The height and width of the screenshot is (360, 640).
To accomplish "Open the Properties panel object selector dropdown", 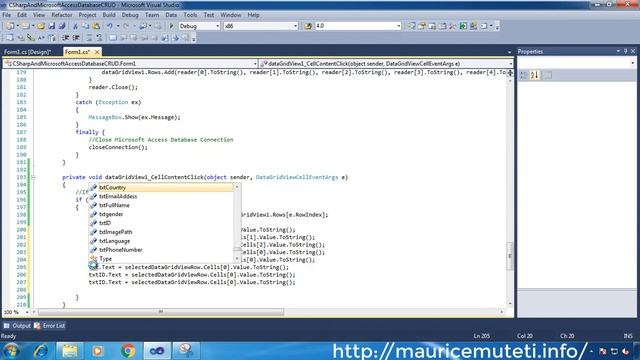I will click(x=633, y=63).
